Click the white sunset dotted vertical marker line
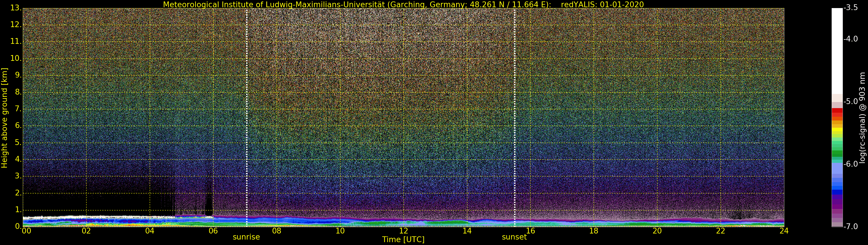Image resolution: width=868 pixels, height=245 pixels. coord(515,117)
